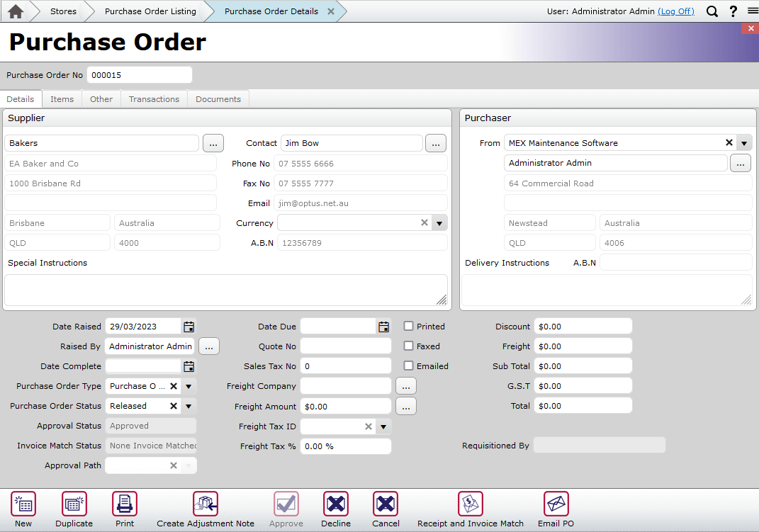Tick the Emailed checkbox

coord(408,366)
